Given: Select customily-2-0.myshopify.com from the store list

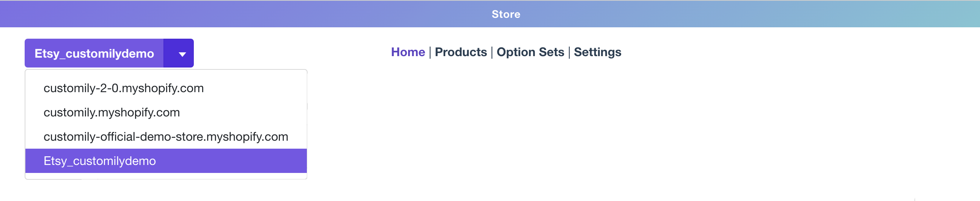Looking at the screenshot, I should click(x=124, y=88).
